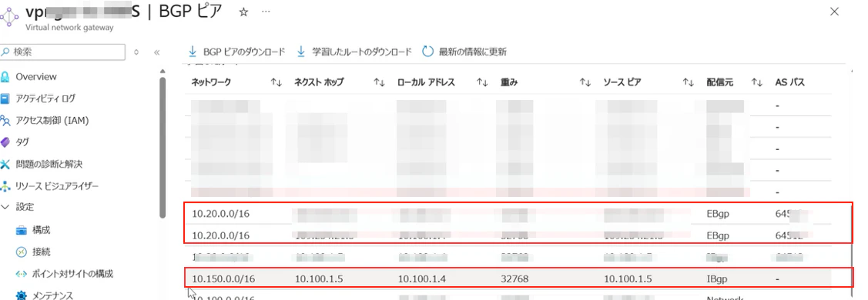The image size is (868, 300).
Task: Open アクセス制御 (IAM) menu item
Action: 52,121
